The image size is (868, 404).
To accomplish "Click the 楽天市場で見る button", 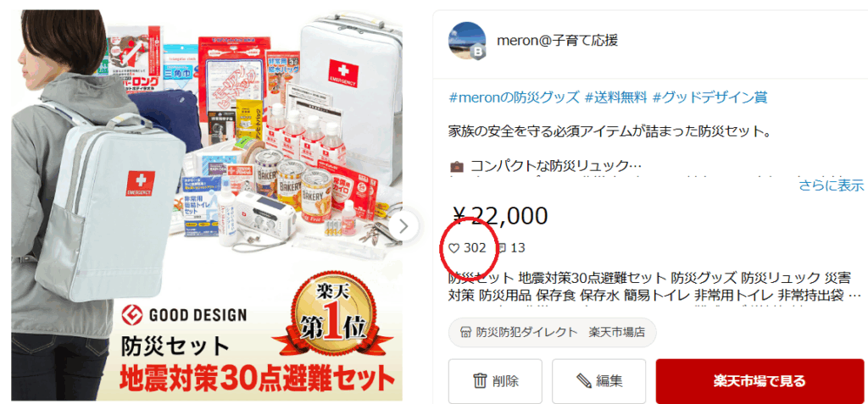I will tap(759, 381).
